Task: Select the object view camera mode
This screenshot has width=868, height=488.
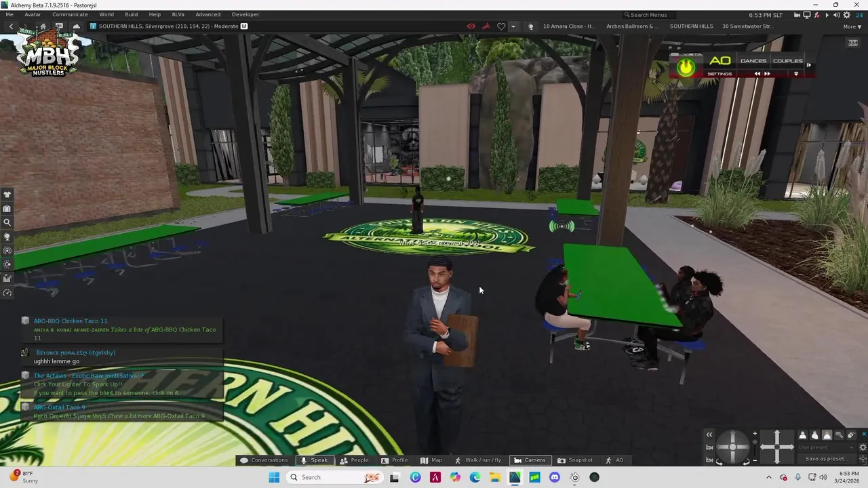Action: click(x=839, y=435)
